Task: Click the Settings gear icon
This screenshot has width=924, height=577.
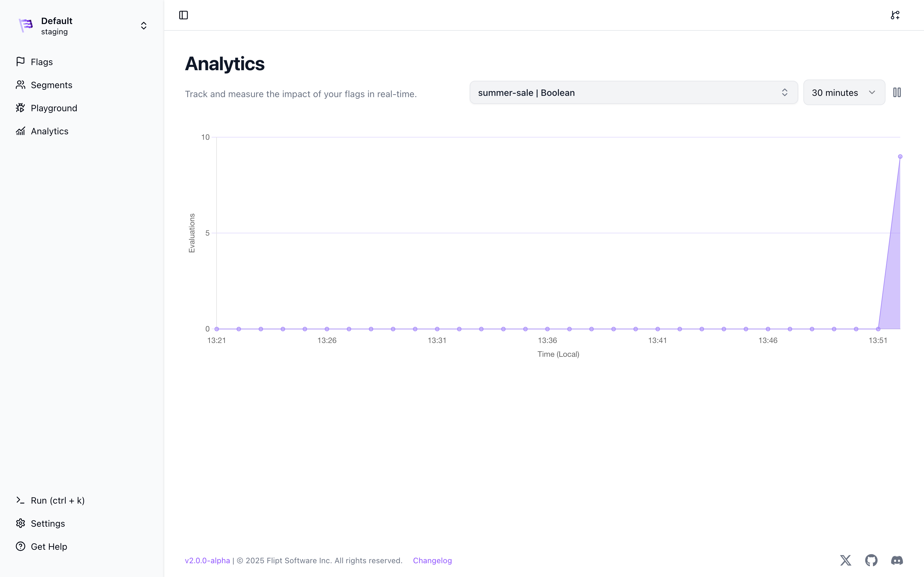Action: point(21,523)
